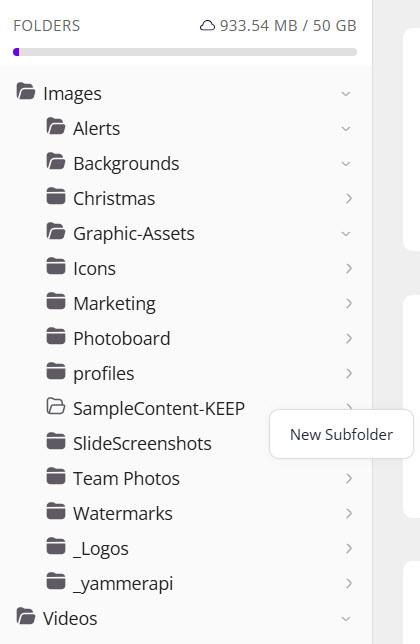The width and height of the screenshot is (420, 644).
Task: Expand the Icons folder chevron
Action: pos(349,268)
